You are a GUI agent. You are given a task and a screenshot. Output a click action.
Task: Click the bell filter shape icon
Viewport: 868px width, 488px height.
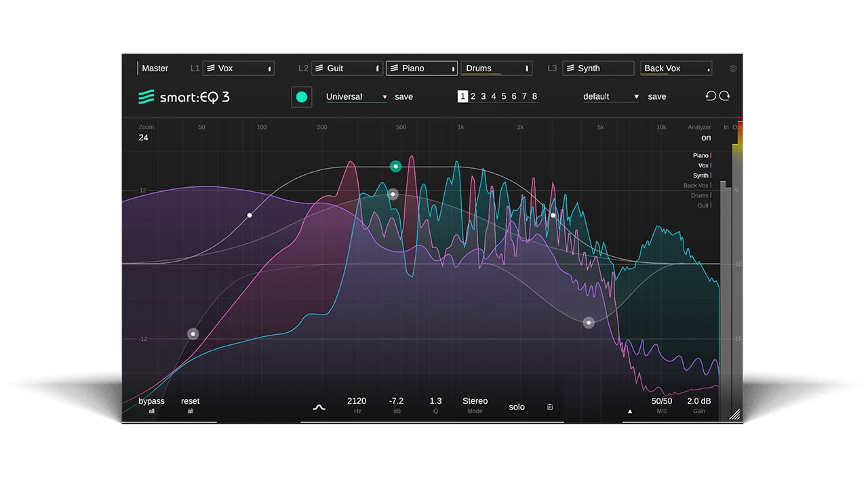tap(319, 407)
